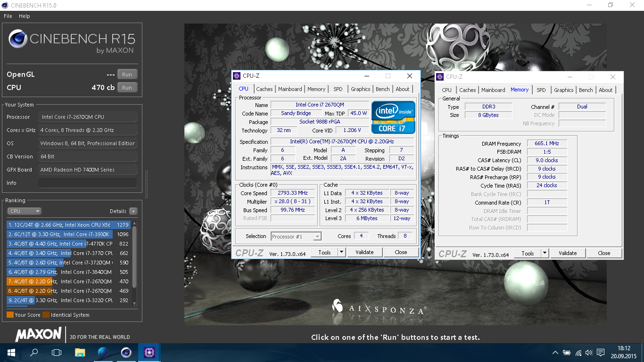Expand Tools dropdown arrow in left CPU-Z

(342, 253)
